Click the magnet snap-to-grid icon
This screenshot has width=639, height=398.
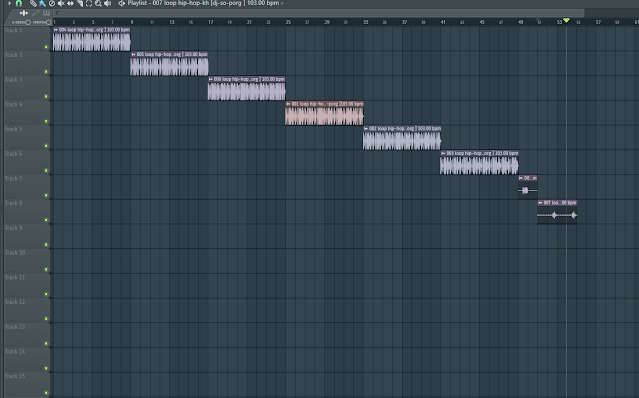[x=19, y=3]
